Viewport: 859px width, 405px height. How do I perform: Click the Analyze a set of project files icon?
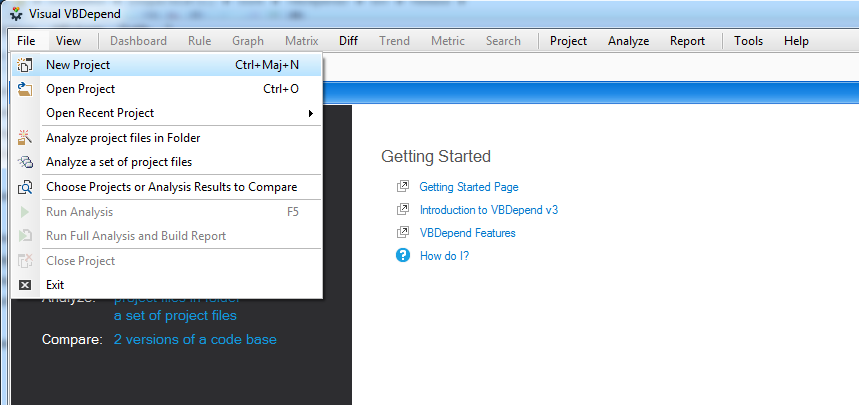[x=26, y=162]
